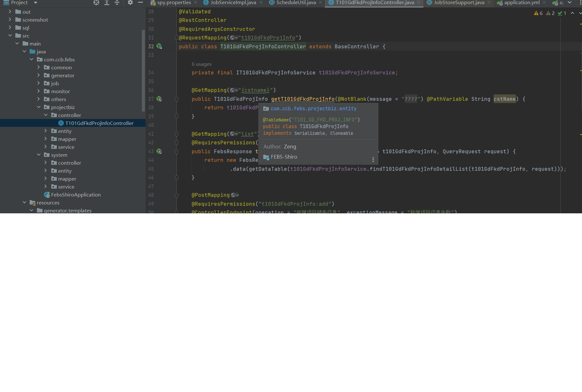Fold the code block at line 41
Screen dimensions: 582x392
coord(177,134)
